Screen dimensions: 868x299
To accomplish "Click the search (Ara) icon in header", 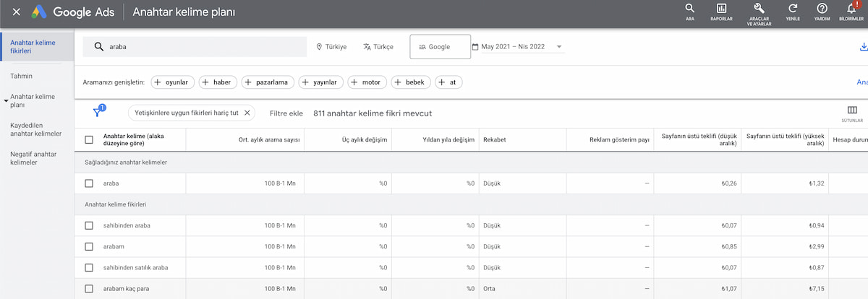I will pos(689,11).
